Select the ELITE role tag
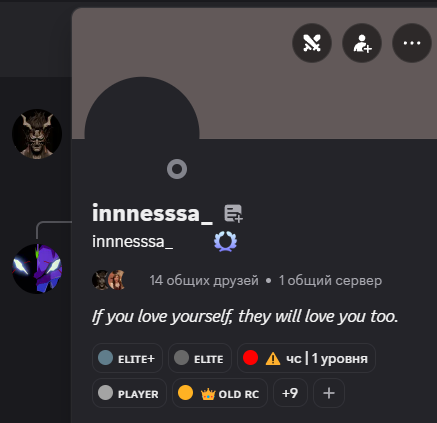The width and height of the screenshot is (437, 423). click(x=200, y=358)
